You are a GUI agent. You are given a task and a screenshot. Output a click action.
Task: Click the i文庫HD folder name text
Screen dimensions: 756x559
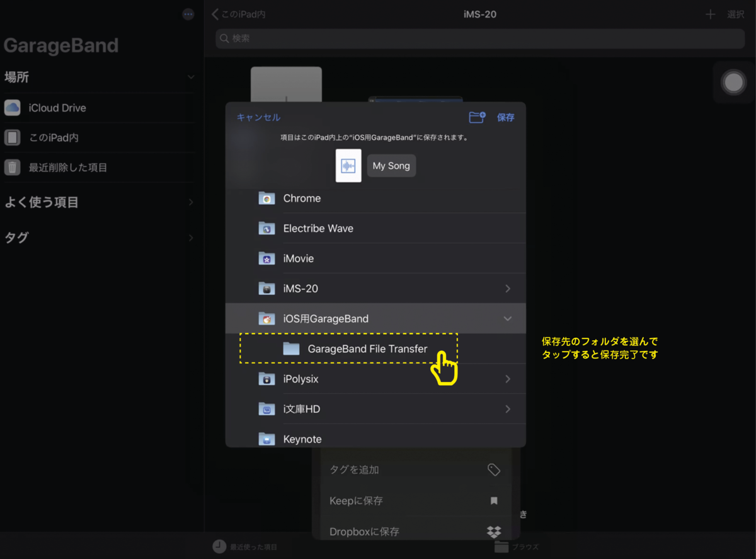[302, 409]
